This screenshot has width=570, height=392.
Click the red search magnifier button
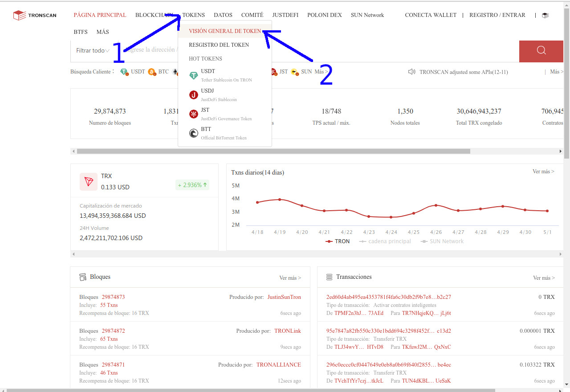541,50
